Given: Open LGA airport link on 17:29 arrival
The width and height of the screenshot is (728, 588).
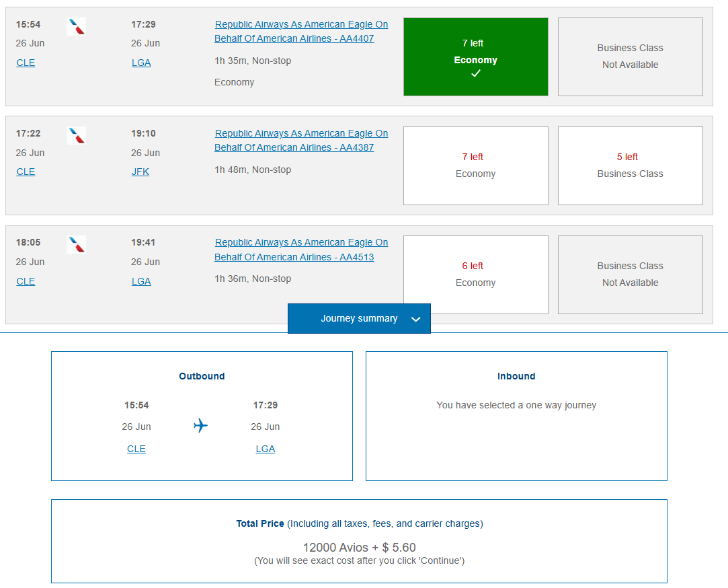Looking at the screenshot, I should [x=141, y=63].
